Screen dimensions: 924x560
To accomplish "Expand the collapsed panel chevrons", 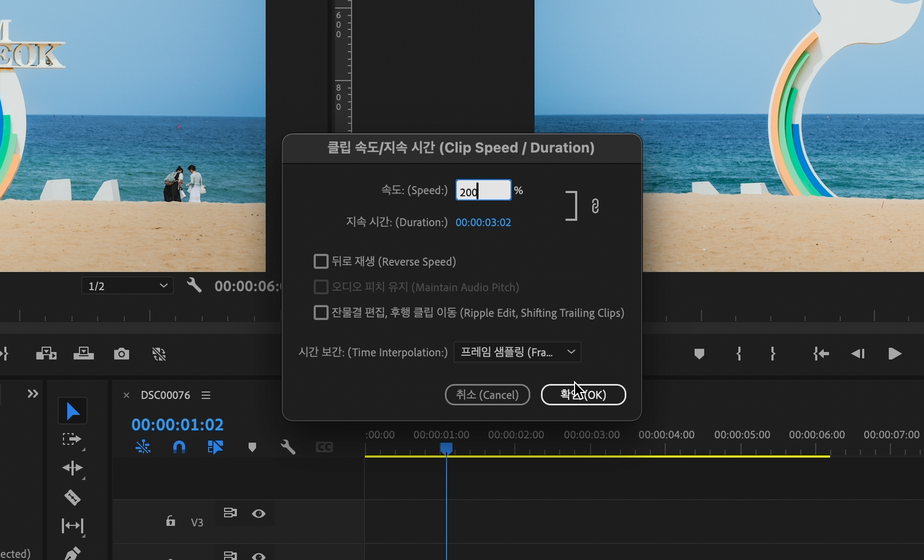I will point(33,394).
